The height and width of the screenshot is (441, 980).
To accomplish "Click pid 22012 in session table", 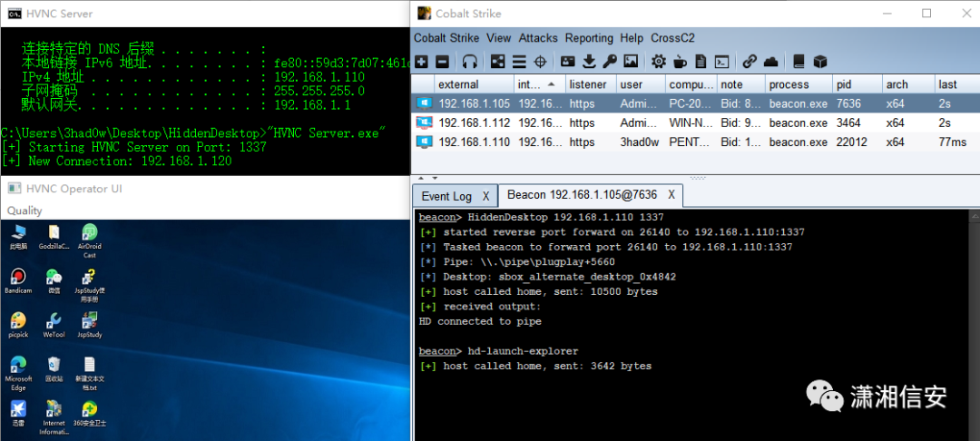I will pos(851,142).
